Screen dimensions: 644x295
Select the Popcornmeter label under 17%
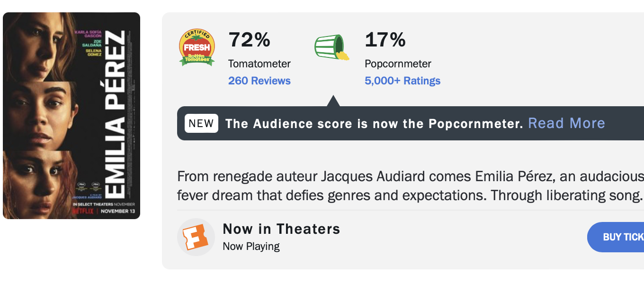398,64
